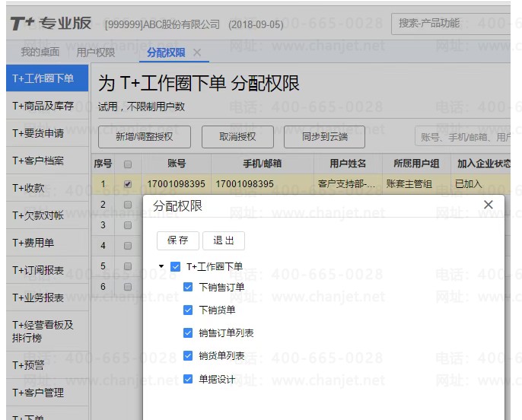The height and width of the screenshot is (420, 522).
Task: Click the 加入企业状态 column header
Action: pos(481,164)
